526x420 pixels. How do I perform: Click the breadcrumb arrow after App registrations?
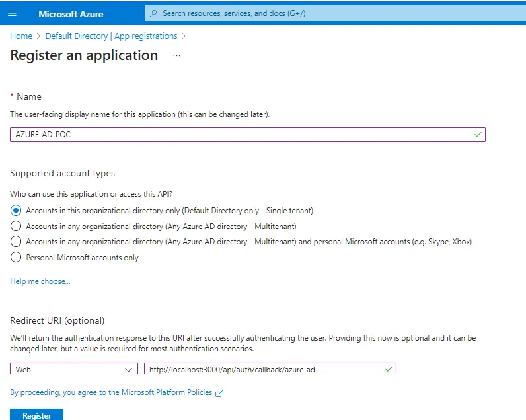click(x=184, y=36)
